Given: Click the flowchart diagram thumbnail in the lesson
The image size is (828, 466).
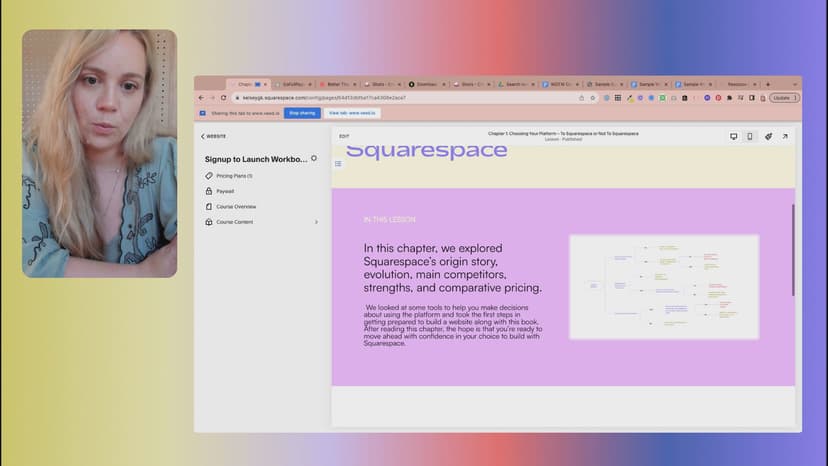Looking at the screenshot, I should (663, 286).
